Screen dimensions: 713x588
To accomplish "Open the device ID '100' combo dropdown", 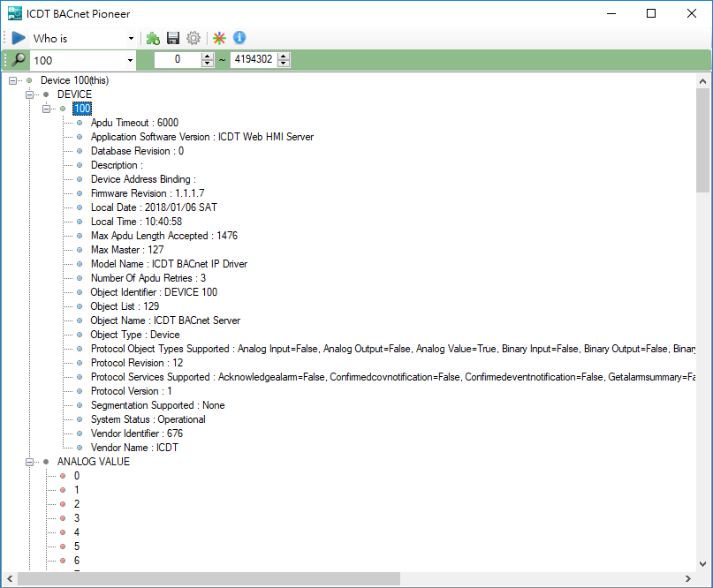I will pos(130,61).
